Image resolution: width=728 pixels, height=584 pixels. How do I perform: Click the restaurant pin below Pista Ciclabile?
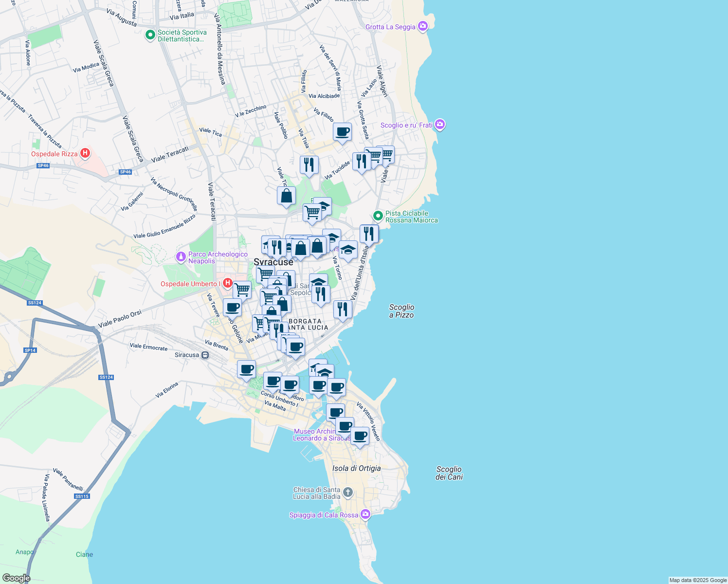click(369, 234)
